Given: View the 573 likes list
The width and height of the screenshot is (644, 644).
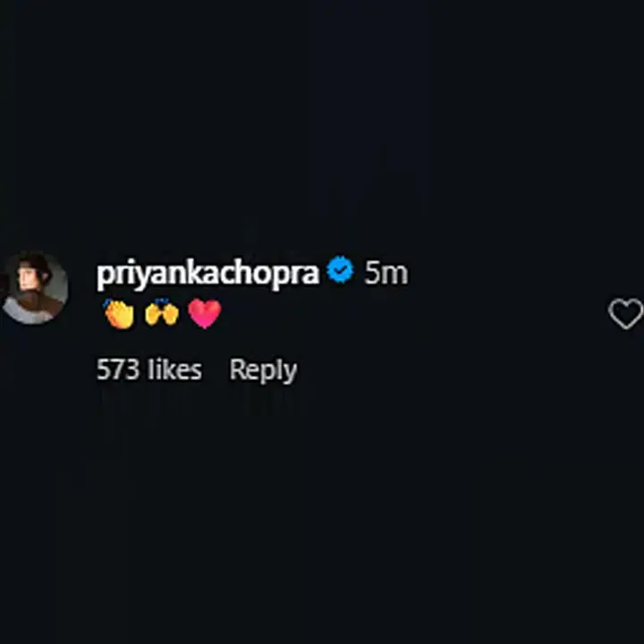Looking at the screenshot, I should click(x=149, y=369).
